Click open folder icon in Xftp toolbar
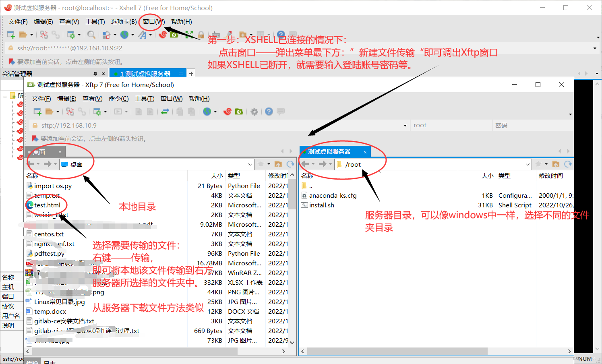This screenshot has height=364, width=602. [x=50, y=112]
